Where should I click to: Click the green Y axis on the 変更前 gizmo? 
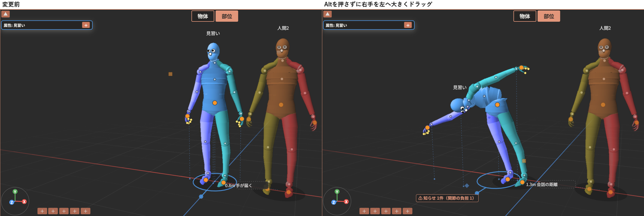(15, 192)
